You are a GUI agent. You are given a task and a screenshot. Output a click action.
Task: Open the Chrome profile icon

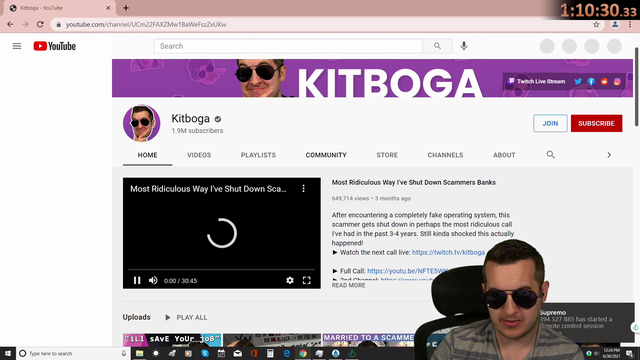tap(615, 24)
